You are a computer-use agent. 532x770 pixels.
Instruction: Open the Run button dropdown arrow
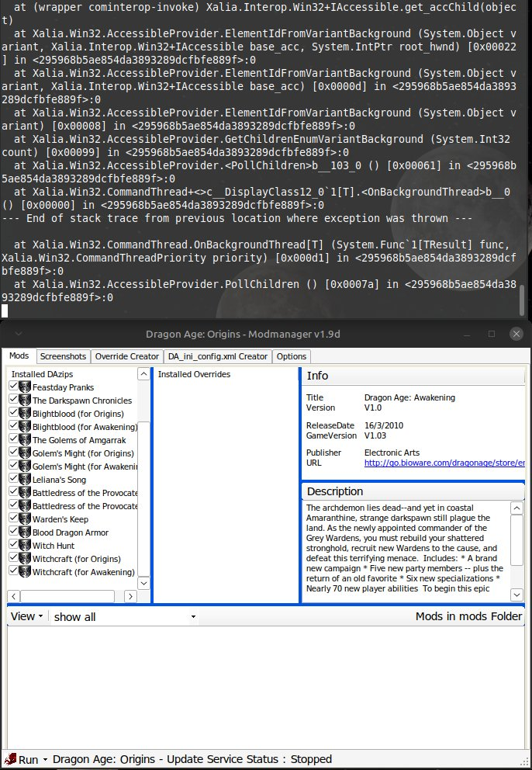point(45,760)
